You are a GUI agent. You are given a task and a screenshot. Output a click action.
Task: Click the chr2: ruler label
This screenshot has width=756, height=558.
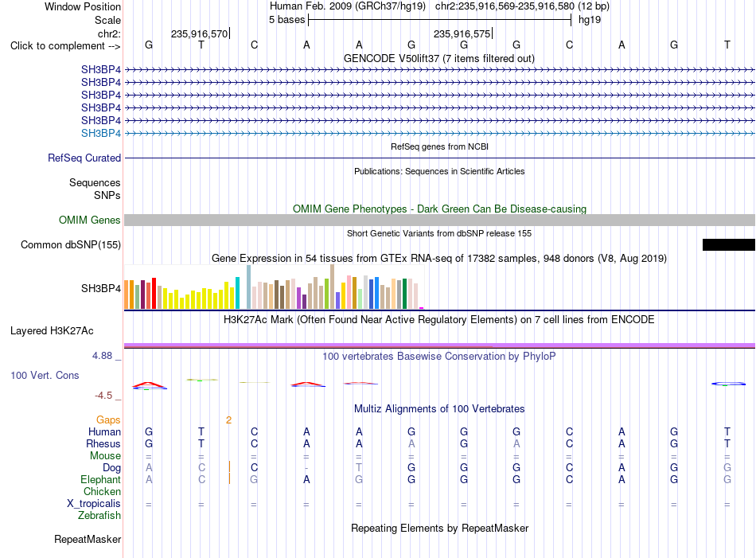(109, 33)
